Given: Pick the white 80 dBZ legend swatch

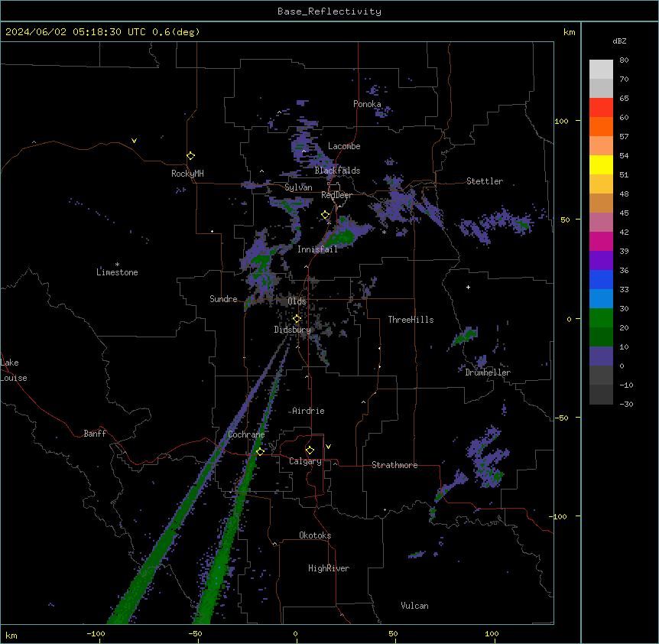Looking at the screenshot, I should tap(601, 70).
